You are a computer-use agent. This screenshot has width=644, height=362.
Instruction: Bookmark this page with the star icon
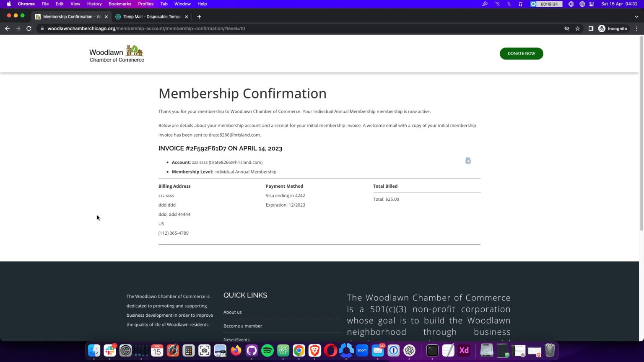click(x=577, y=28)
